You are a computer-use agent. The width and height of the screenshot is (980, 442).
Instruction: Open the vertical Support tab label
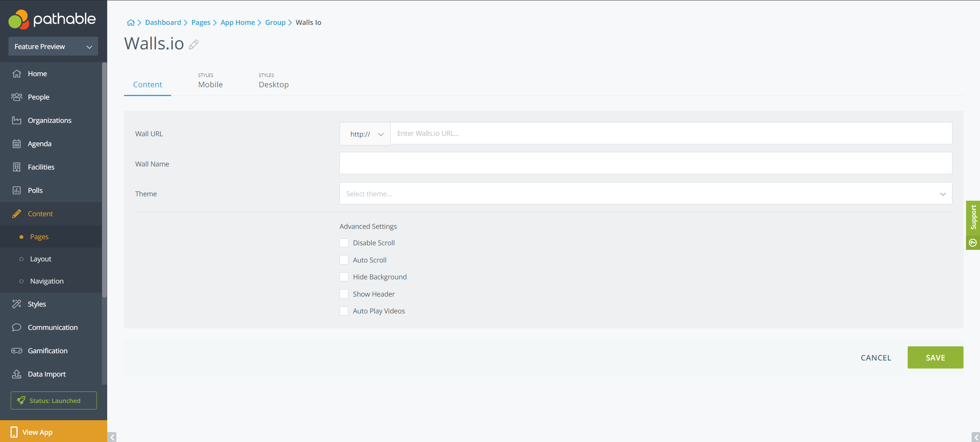point(973,217)
